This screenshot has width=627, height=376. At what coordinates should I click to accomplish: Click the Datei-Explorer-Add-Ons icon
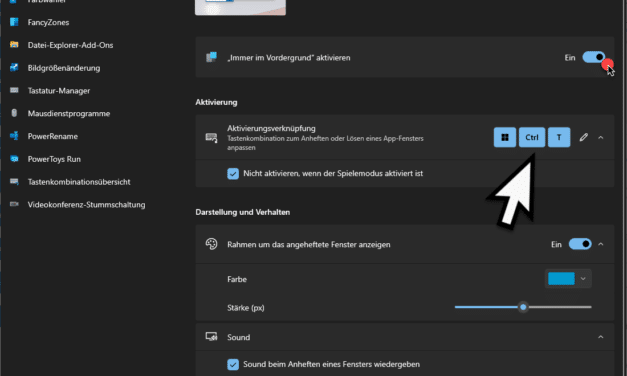pyautogui.click(x=14, y=45)
